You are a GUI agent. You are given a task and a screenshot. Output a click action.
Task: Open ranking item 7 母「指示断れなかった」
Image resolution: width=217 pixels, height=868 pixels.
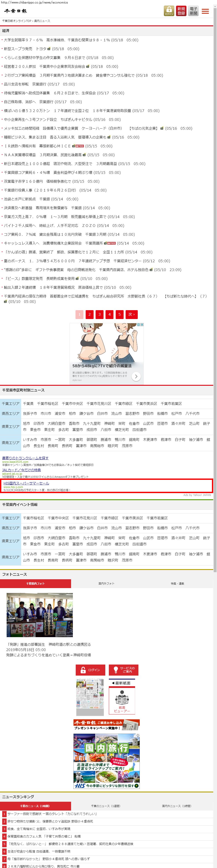pyautogui.click(x=49, y=859)
